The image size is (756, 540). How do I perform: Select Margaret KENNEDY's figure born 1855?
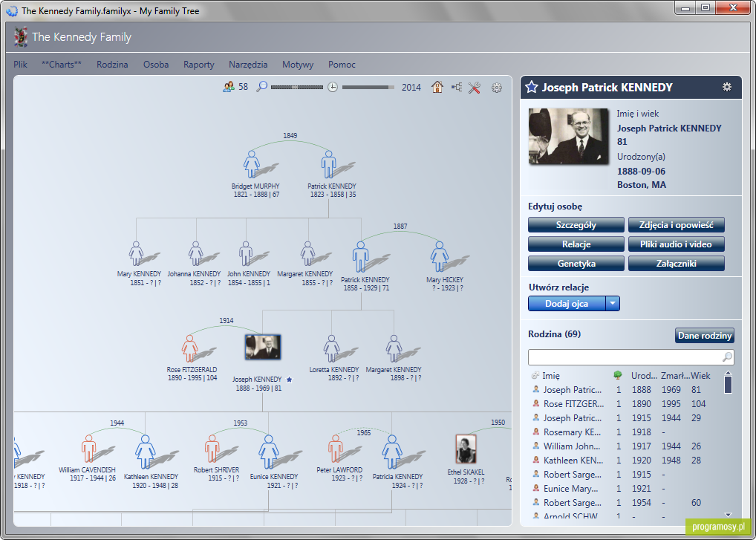[x=307, y=253]
